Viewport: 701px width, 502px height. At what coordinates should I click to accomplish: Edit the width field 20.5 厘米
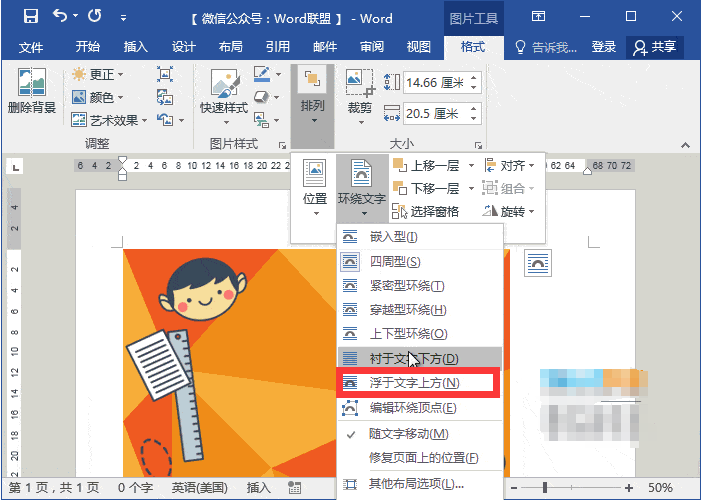click(x=436, y=114)
